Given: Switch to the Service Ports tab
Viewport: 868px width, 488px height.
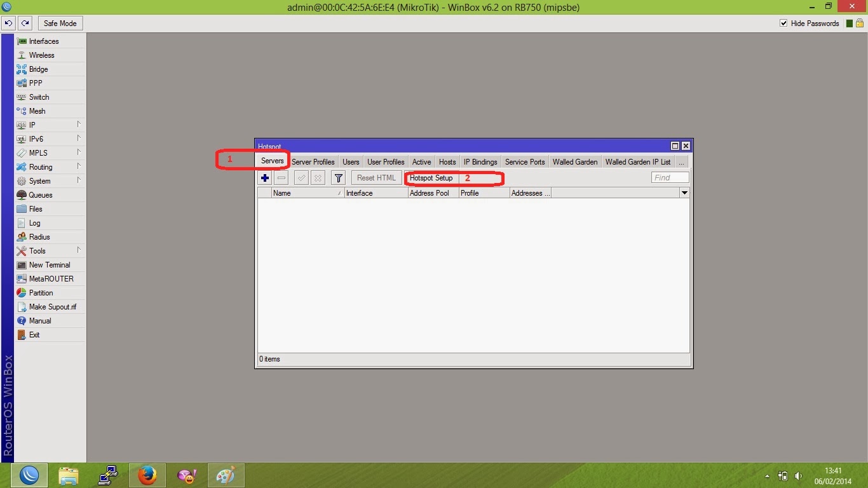Looking at the screenshot, I should pos(525,162).
